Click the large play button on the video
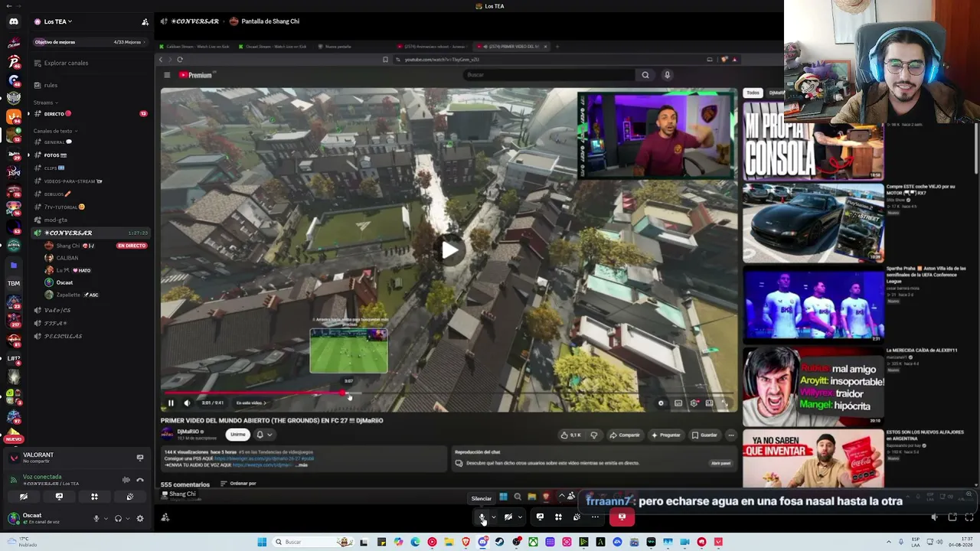The height and width of the screenshot is (551, 980). pyautogui.click(x=449, y=249)
